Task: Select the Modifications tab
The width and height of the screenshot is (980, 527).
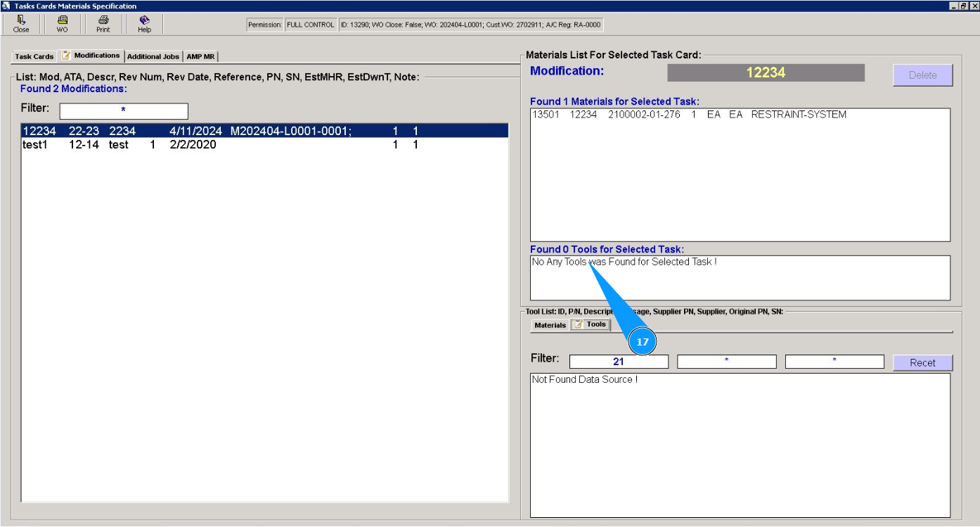Action: coord(91,56)
